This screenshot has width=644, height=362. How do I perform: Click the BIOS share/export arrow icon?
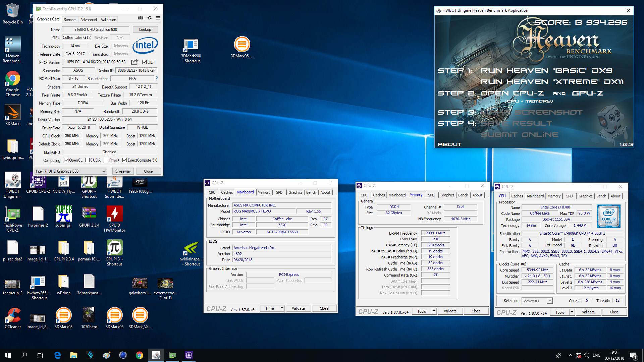coord(135,62)
